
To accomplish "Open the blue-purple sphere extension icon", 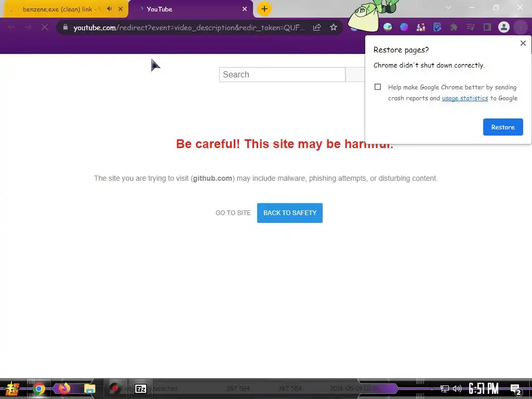I will tap(404, 27).
